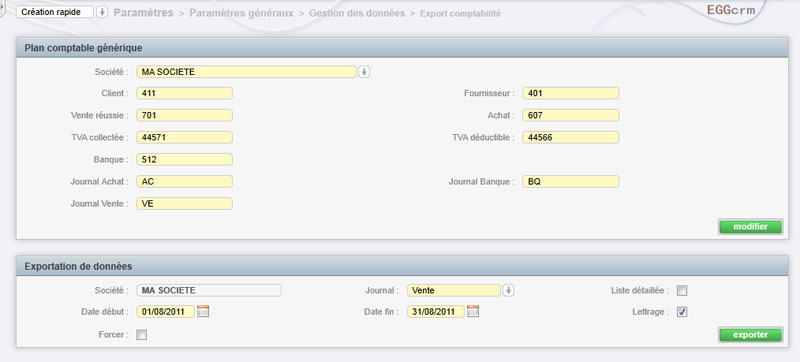Open Paramètres généraux breadcrumb
Screen dimensions: 800x362
click(241, 13)
